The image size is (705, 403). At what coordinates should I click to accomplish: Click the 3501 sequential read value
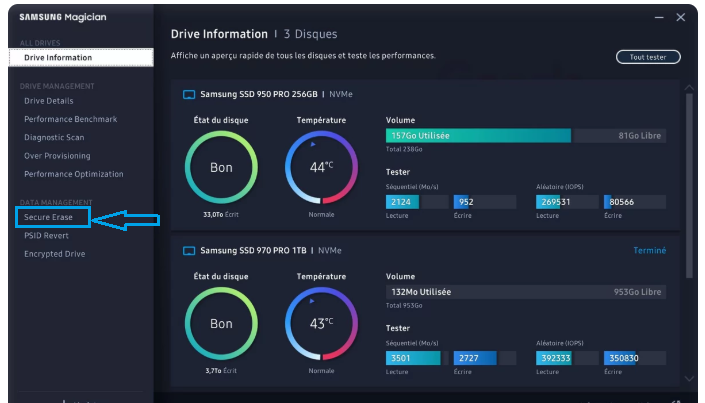(x=401, y=358)
